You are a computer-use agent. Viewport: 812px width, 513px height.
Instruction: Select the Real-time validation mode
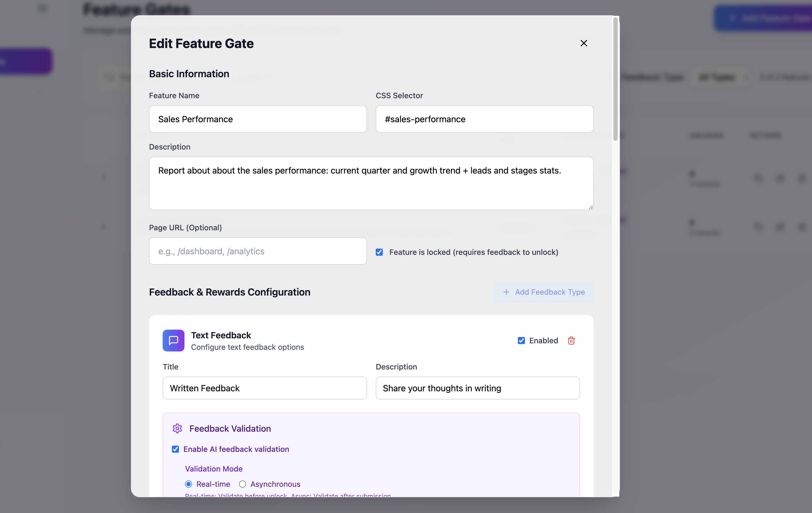click(189, 484)
